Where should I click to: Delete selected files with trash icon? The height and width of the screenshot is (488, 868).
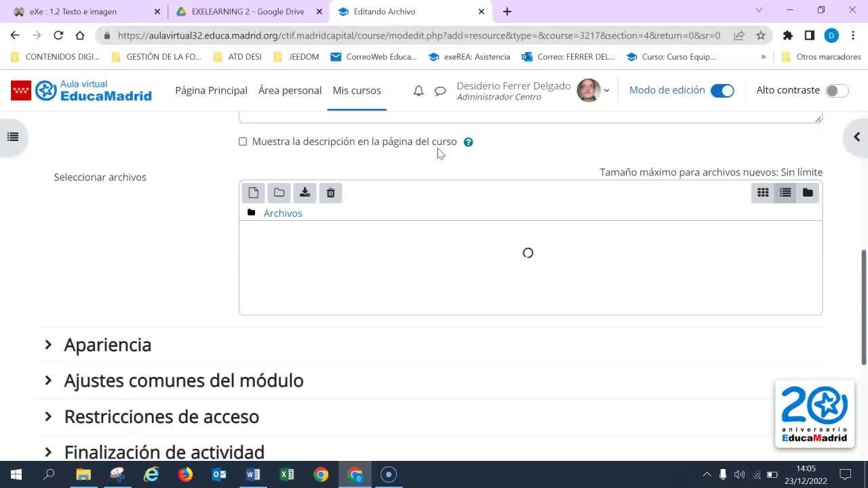point(331,193)
